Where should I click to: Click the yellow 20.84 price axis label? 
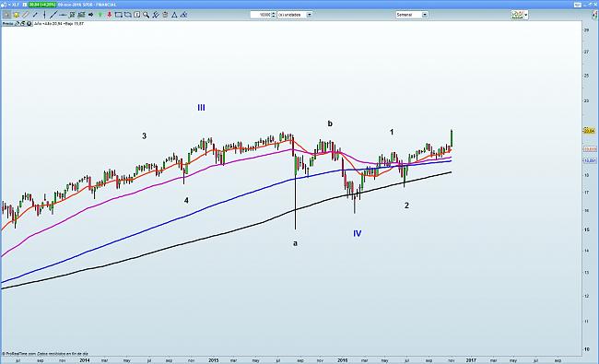590,131
